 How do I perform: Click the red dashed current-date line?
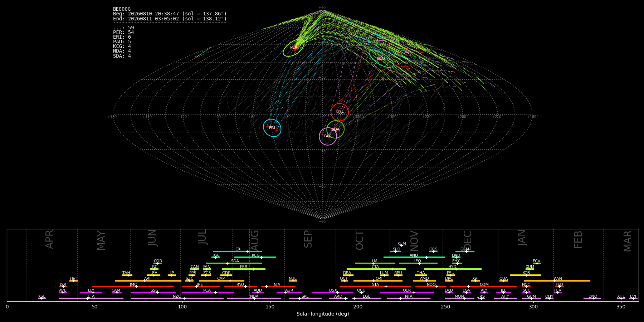[x=249, y=265]
